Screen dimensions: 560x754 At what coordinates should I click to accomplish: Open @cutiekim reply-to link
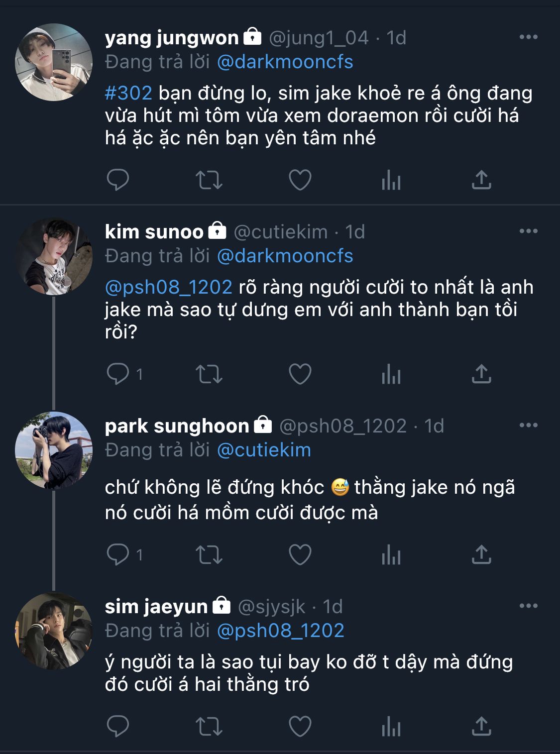point(264,450)
